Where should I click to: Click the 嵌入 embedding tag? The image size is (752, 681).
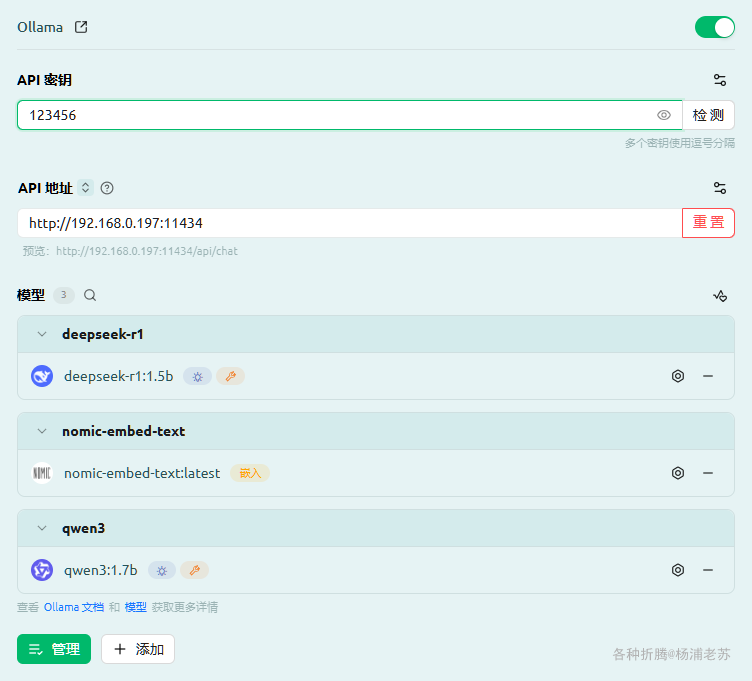coord(250,473)
